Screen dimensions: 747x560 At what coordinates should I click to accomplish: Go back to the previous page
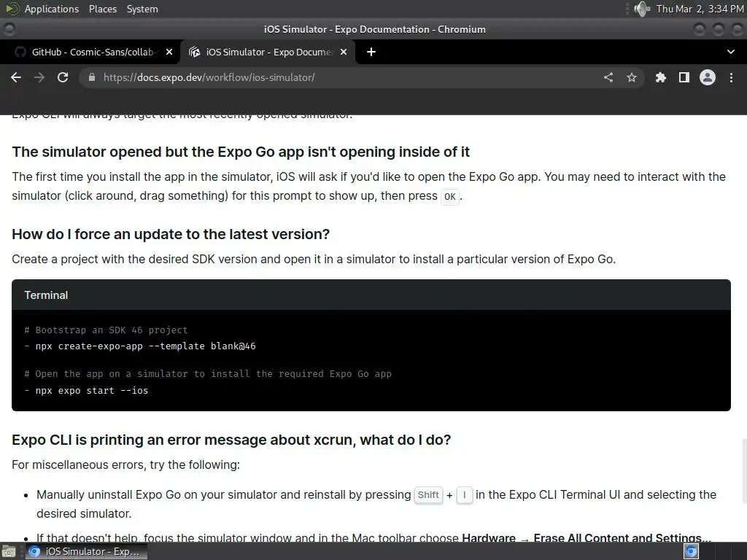pyautogui.click(x=16, y=77)
